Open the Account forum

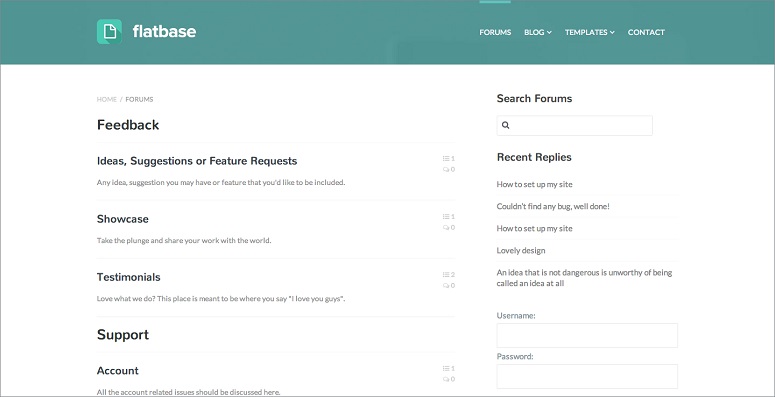point(118,371)
